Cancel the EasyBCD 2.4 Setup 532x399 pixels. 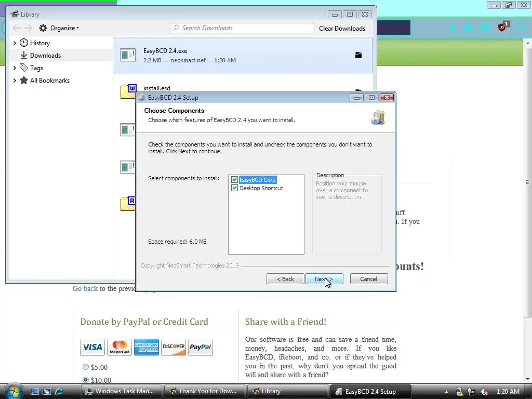368,279
